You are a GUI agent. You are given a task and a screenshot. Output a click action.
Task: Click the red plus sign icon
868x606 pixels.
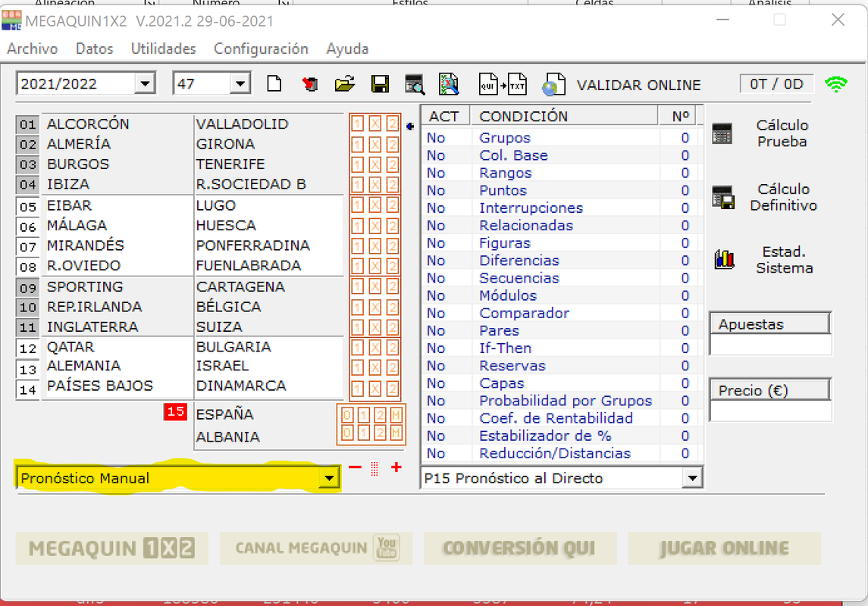(396, 467)
